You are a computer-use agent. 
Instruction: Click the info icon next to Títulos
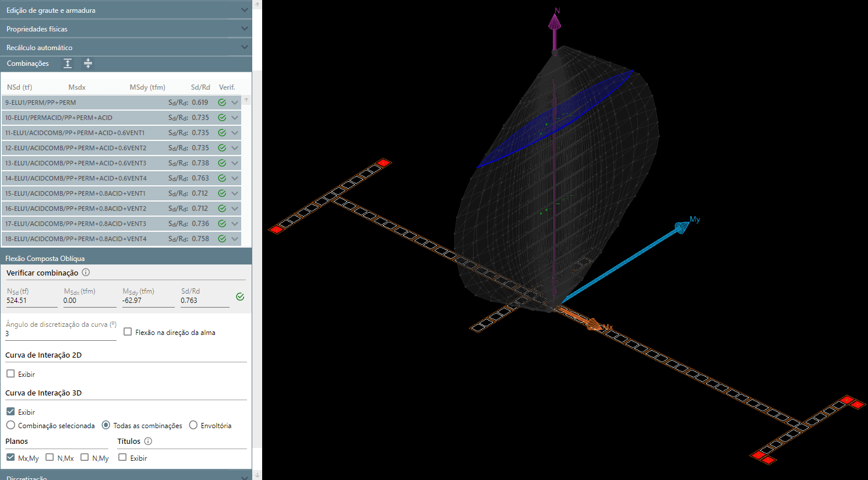148,442
